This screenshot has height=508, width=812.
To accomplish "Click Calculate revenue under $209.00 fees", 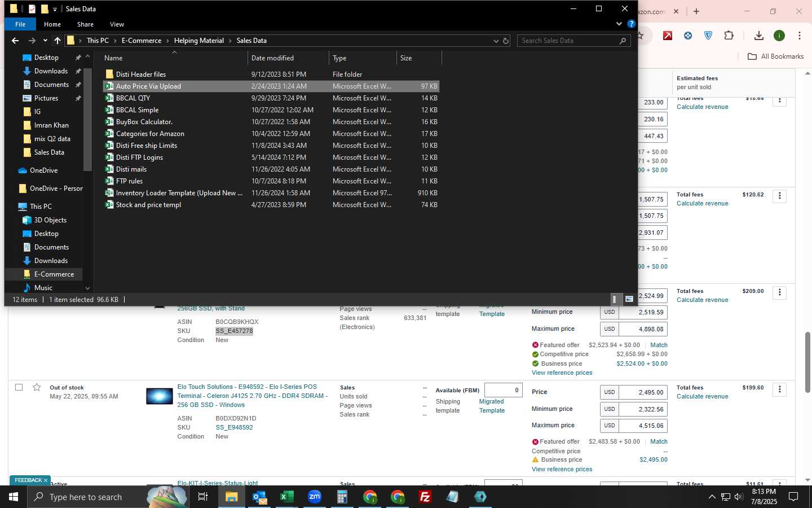I will 702,300.
